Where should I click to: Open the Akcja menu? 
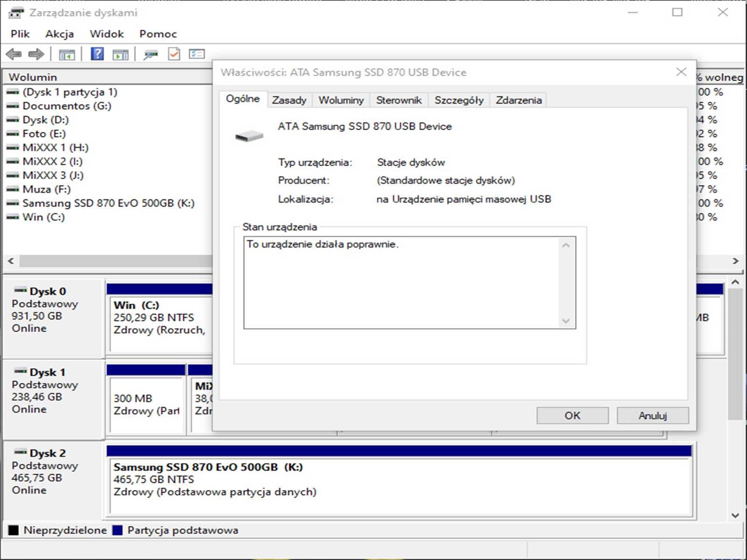(59, 34)
